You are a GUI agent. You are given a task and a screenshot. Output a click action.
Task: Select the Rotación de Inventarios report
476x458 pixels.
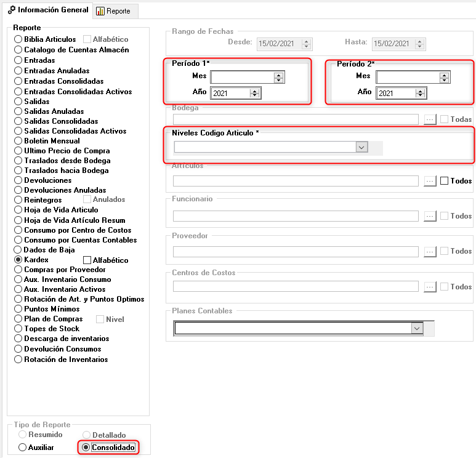pos(18,360)
